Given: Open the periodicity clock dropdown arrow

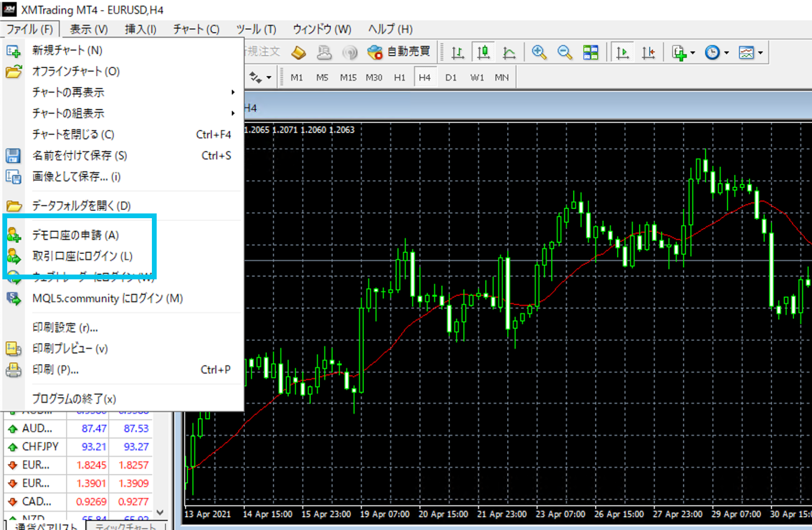Looking at the screenshot, I should click(x=727, y=53).
